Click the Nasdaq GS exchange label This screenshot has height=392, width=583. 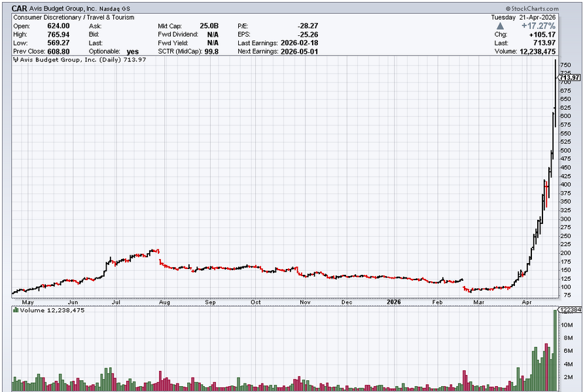[x=115, y=9]
